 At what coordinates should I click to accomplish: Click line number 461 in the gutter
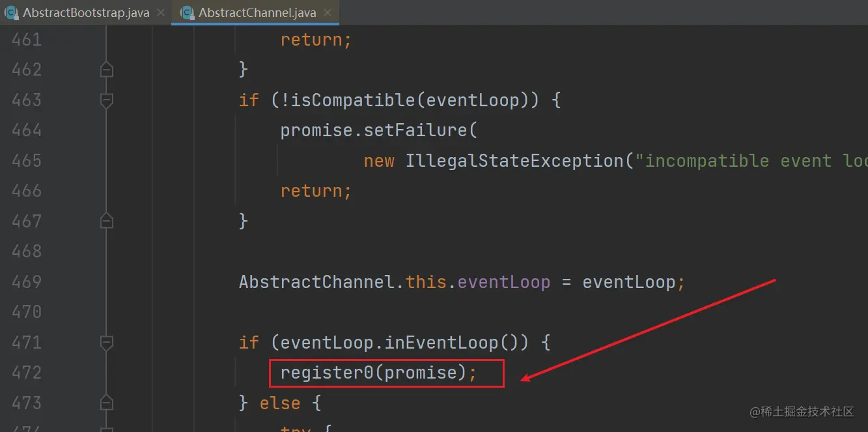click(27, 40)
